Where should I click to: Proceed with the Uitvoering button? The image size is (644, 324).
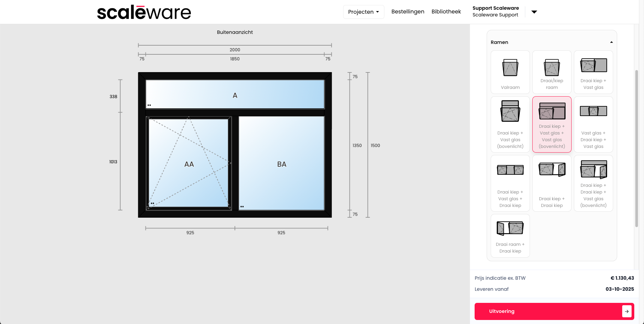pos(554,311)
